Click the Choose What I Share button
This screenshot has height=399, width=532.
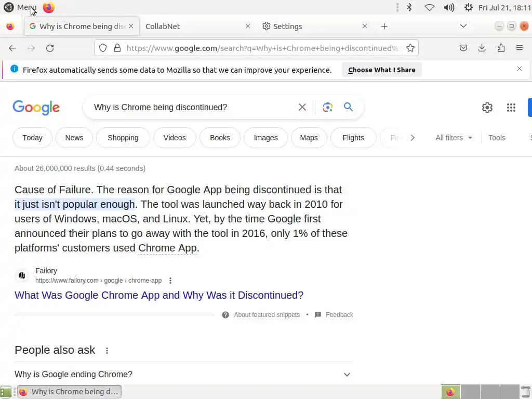[382, 70]
